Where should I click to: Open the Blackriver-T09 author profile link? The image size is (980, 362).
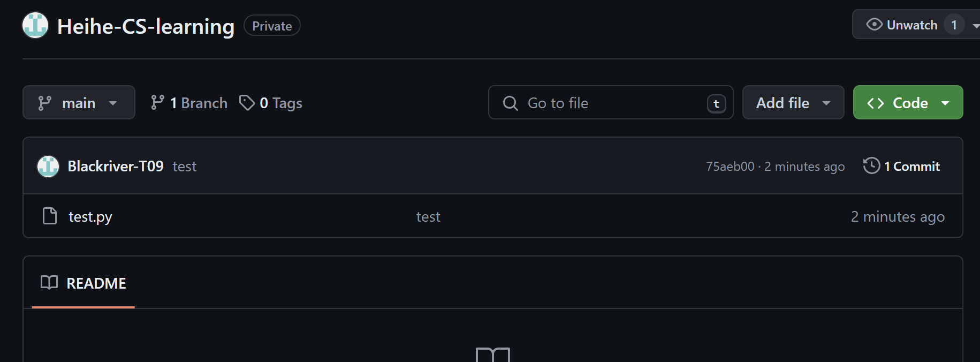[116, 167]
